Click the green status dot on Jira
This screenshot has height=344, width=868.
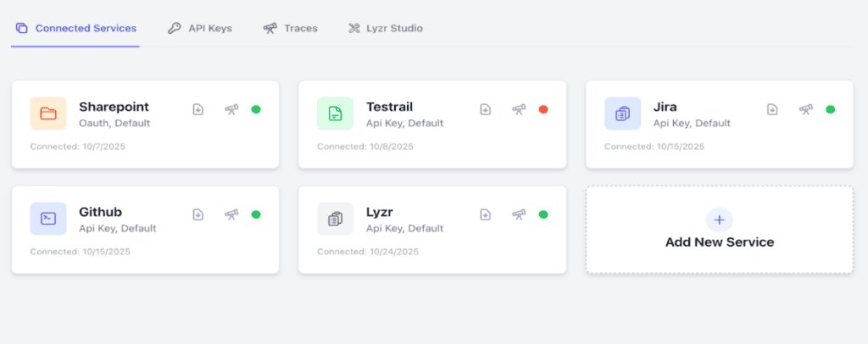(831, 109)
